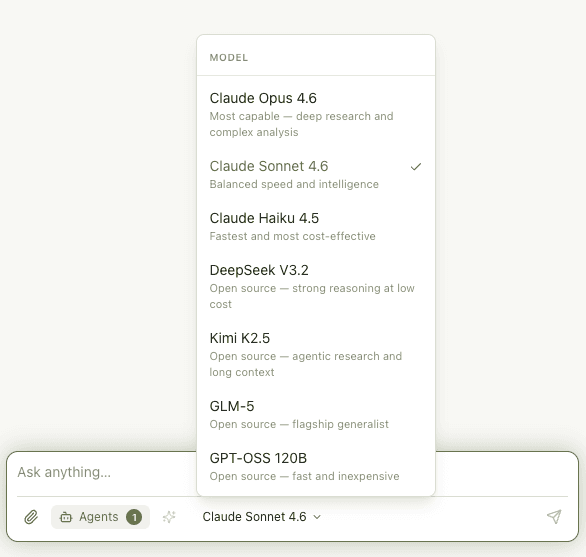Click 'Open source — fast and inexpensive' text
The image size is (586, 557).
pos(304,476)
